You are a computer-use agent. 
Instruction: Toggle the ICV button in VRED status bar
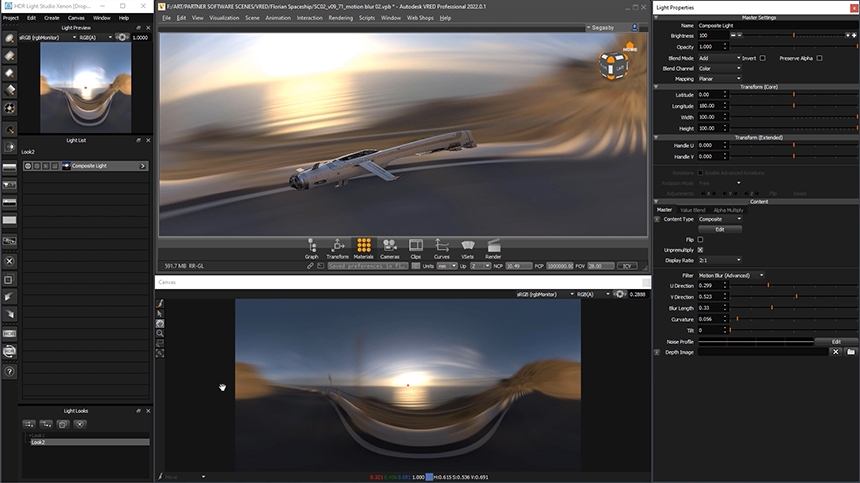627,266
